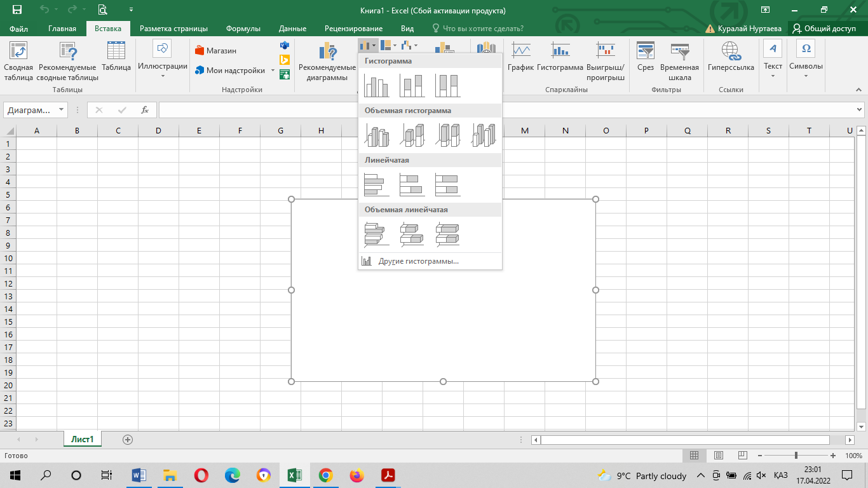Click the insert function fx button
The image size is (868, 488).
click(145, 110)
